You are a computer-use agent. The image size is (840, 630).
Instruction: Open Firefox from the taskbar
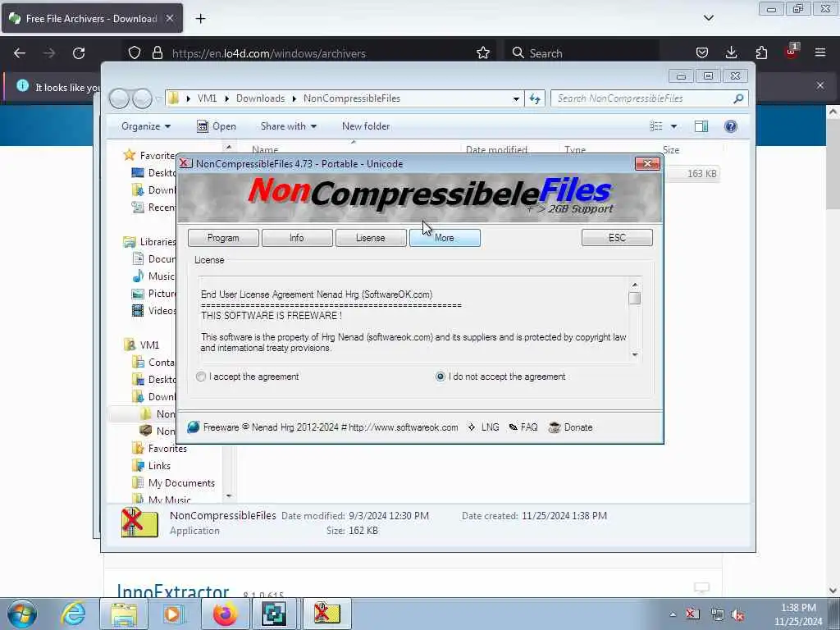tap(225, 614)
